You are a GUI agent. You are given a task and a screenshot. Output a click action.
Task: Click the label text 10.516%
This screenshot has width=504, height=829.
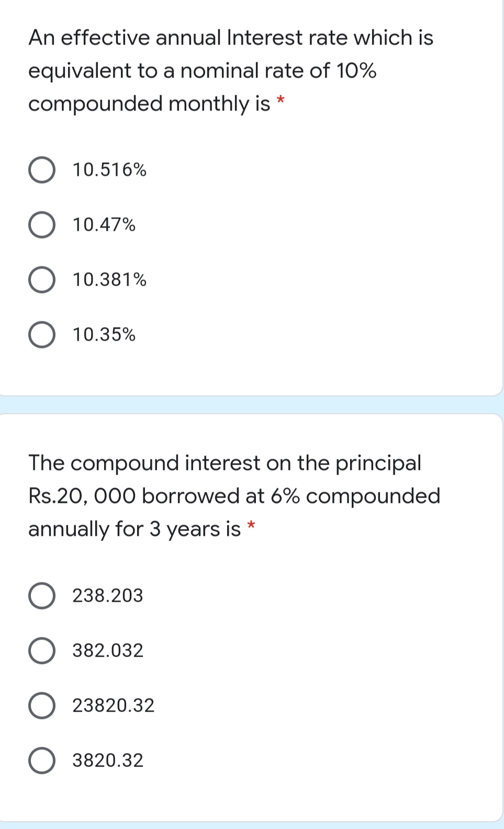[110, 169]
